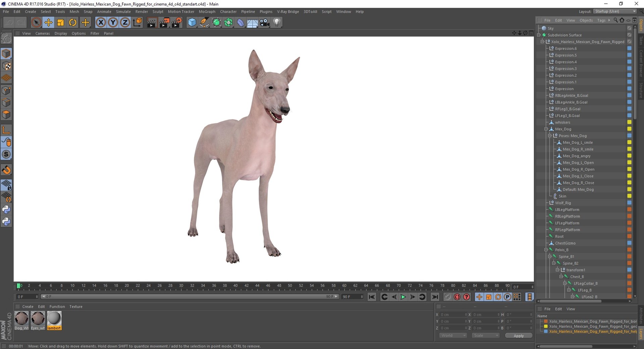Render active view with clapperboard icon
This screenshot has width=644, height=349.
click(152, 22)
